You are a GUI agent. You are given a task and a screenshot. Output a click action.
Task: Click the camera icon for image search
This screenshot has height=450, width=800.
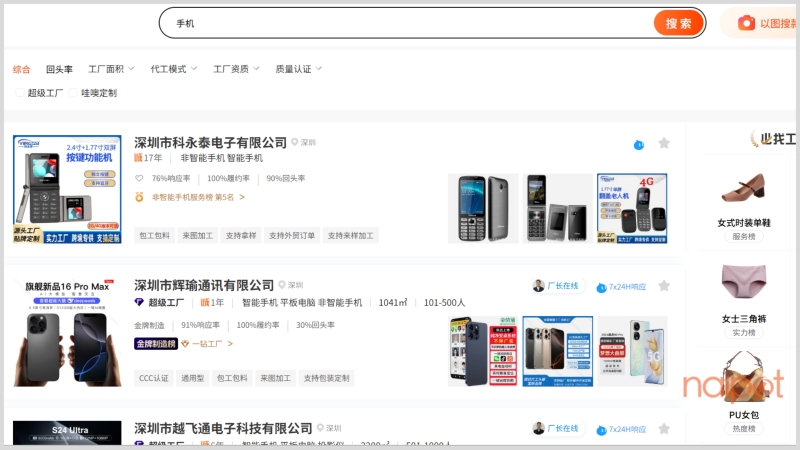[x=746, y=23]
